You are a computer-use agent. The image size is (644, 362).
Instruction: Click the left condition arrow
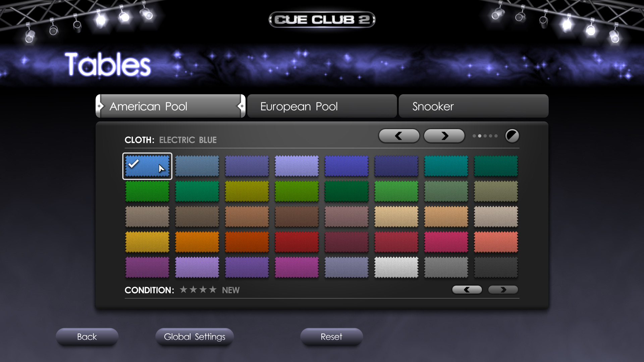pos(467,290)
